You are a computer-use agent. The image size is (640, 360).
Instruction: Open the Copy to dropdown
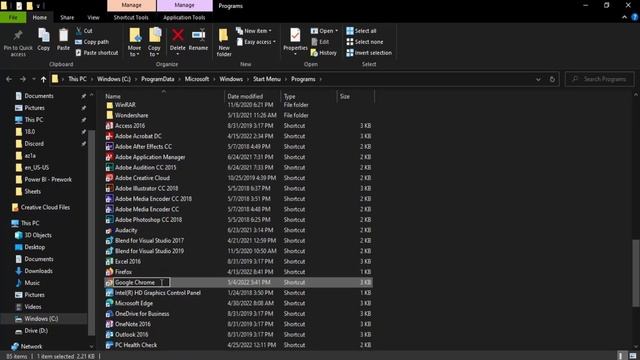pos(154,42)
